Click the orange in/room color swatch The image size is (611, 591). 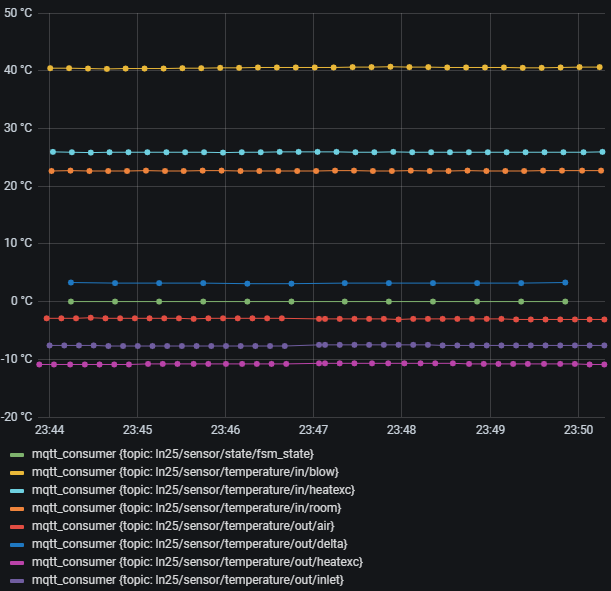16,509
